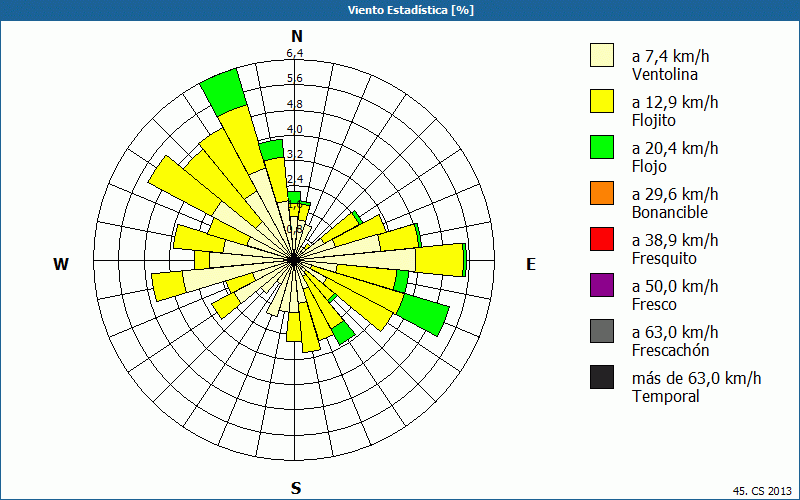Click the purple Fresco legend swatch

[x=602, y=285]
